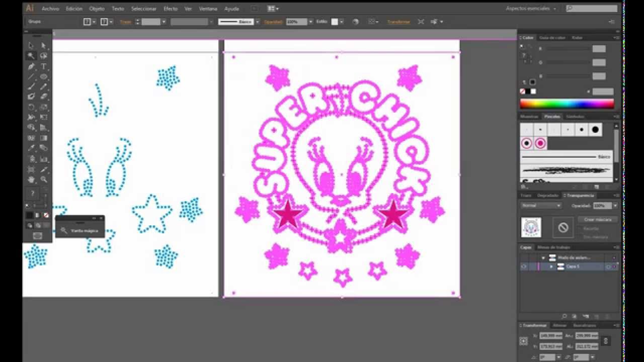Open the opacity dropdown in control bar

pyautogui.click(x=310, y=22)
